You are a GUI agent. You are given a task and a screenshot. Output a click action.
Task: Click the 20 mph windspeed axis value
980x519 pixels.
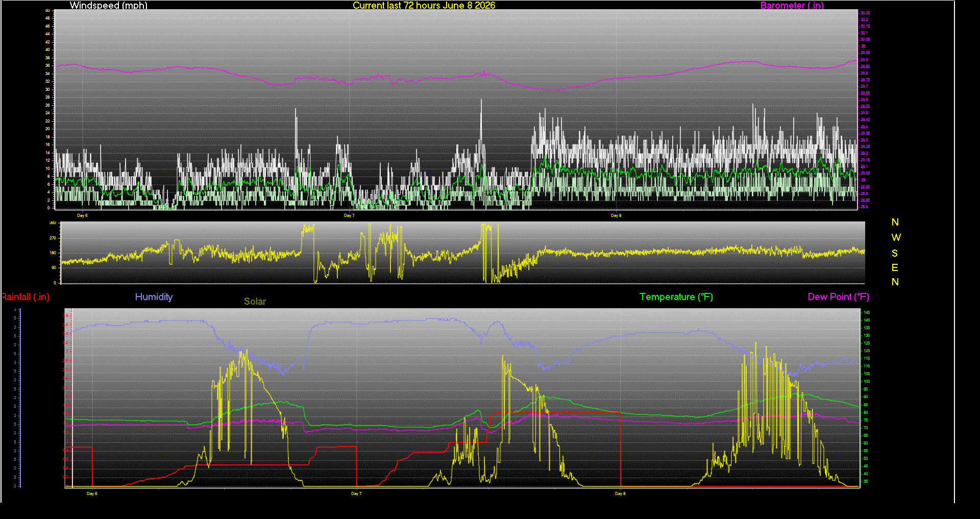pos(47,129)
